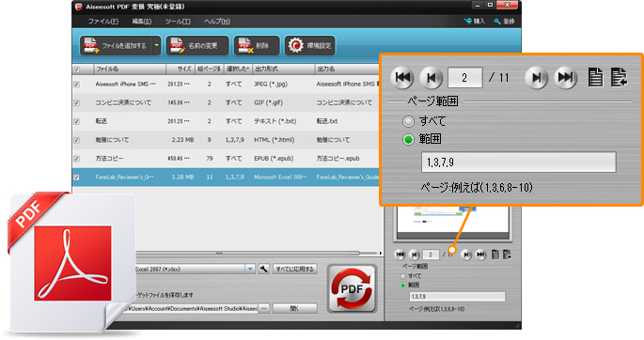Open the Excel 2007 (*.xlsx) format dropdown arrow
Viewport: 644px width, 340px height.
[x=250, y=269]
